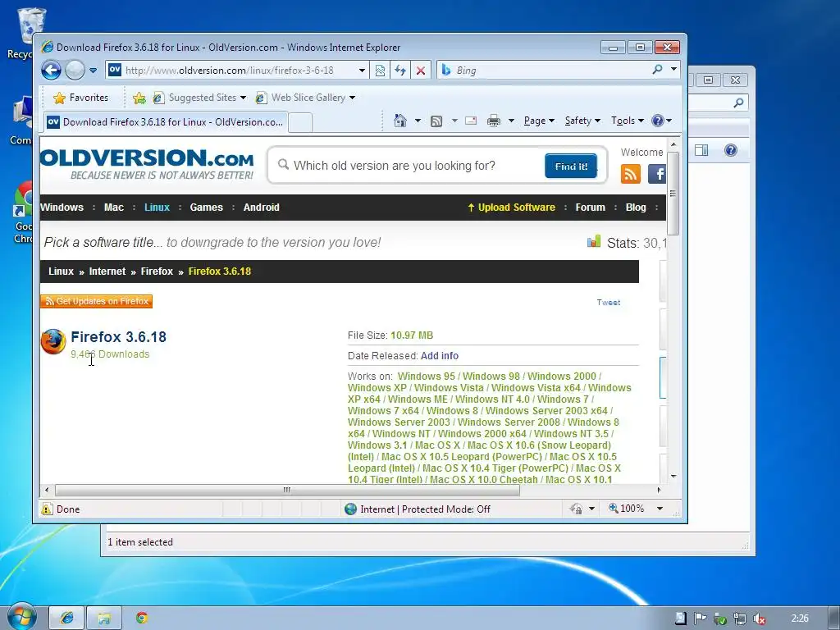This screenshot has height=630, width=840.
Task: Open the Forum link
Action: [x=591, y=208]
